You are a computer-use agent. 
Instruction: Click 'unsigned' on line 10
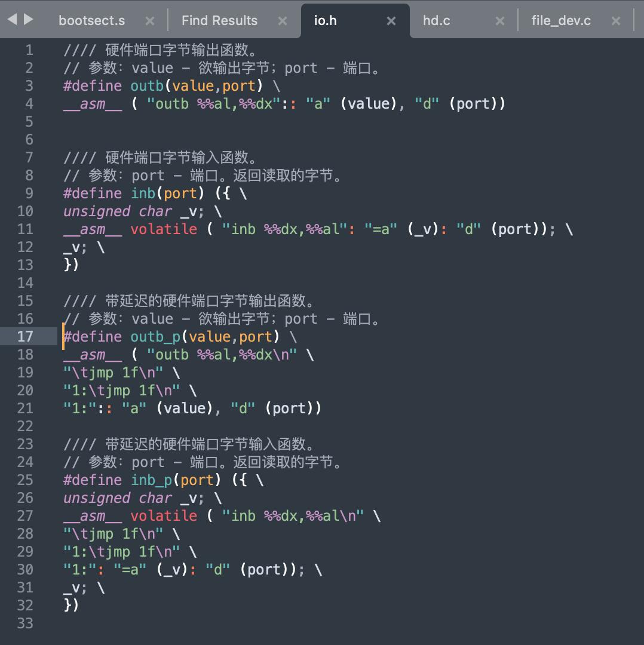coord(97,211)
